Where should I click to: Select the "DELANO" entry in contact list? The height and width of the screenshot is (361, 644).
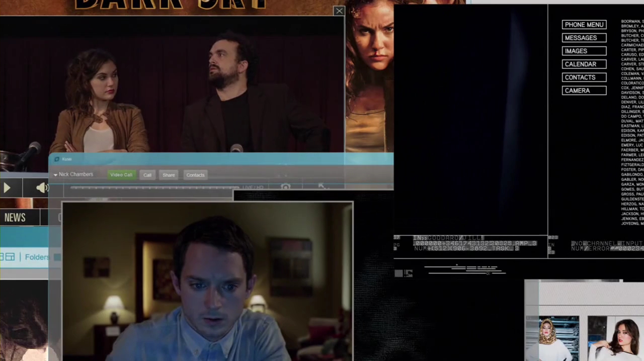[x=632, y=98]
